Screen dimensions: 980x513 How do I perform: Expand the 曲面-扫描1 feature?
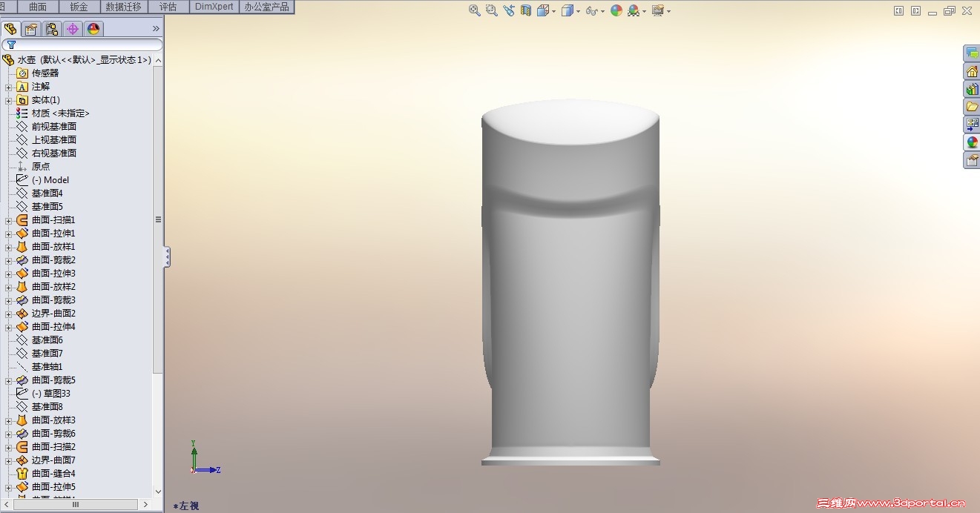coord(8,220)
